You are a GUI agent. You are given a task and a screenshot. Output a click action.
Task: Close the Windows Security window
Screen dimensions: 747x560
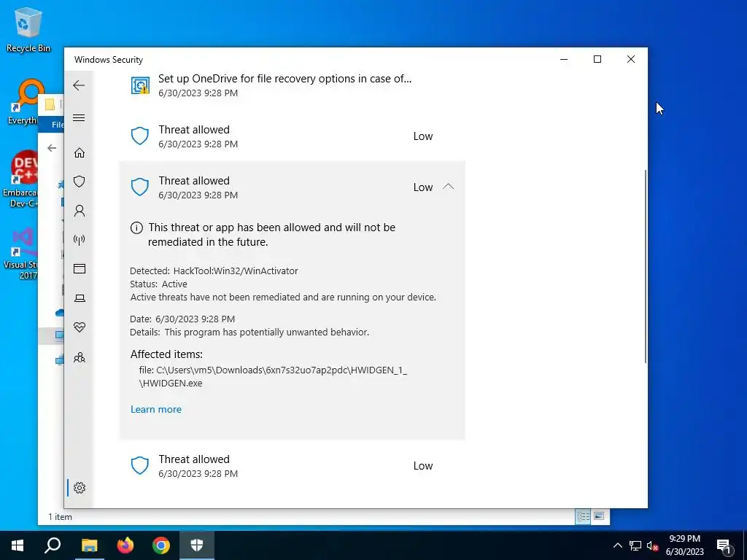631,59
